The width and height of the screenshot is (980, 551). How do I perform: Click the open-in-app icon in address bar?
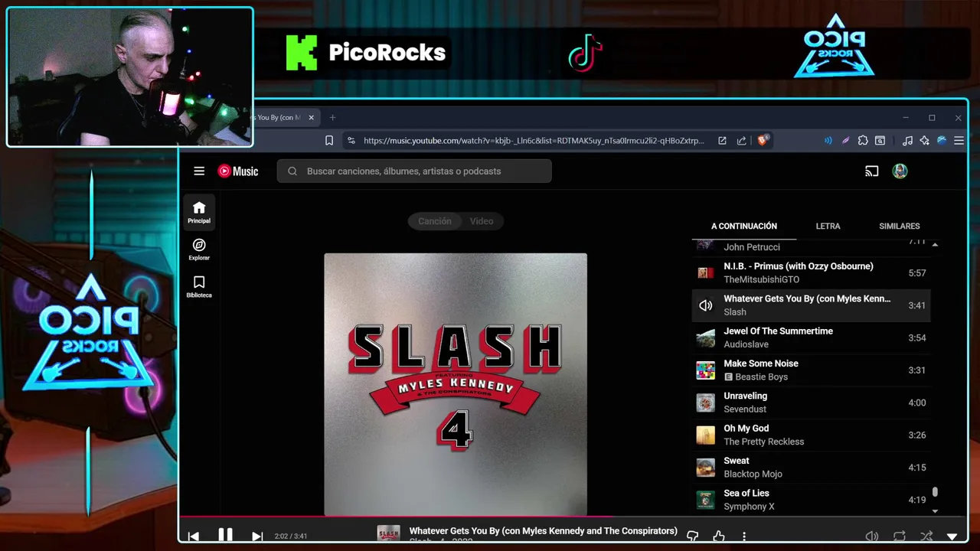pyautogui.click(x=722, y=141)
